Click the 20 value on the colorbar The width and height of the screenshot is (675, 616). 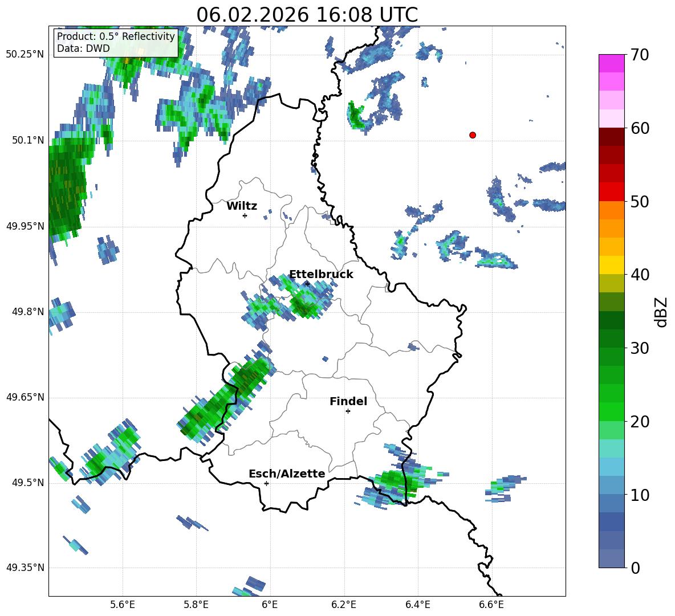(639, 422)
